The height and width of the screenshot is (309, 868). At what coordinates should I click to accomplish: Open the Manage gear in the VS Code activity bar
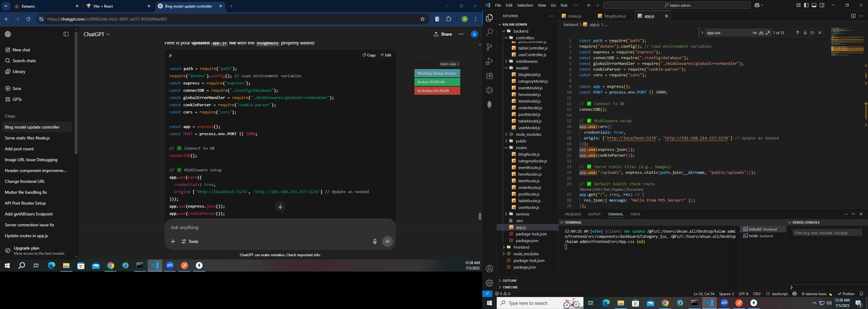[x=489, y=283]
